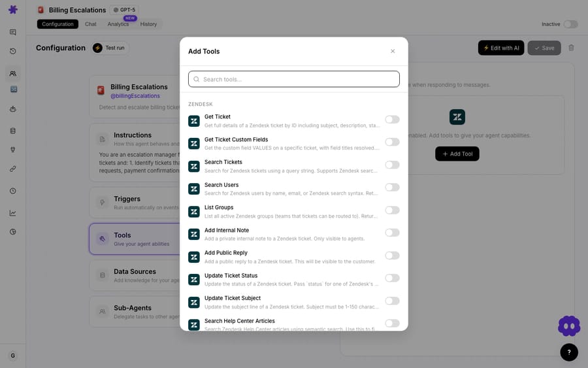Screen dimensions: 588x368
Task: Click the Test run button
Action: pyautogui.click(x=110, y=48)
